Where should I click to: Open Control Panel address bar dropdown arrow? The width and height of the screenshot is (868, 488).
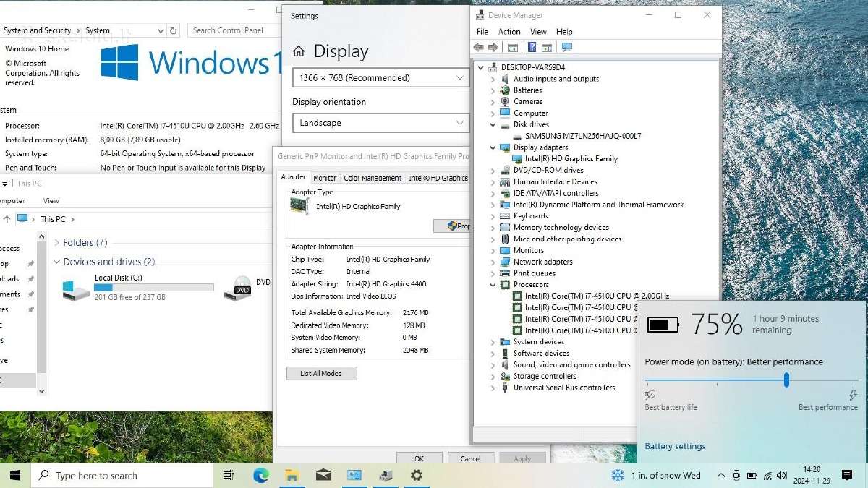click(x=161, y=31)
